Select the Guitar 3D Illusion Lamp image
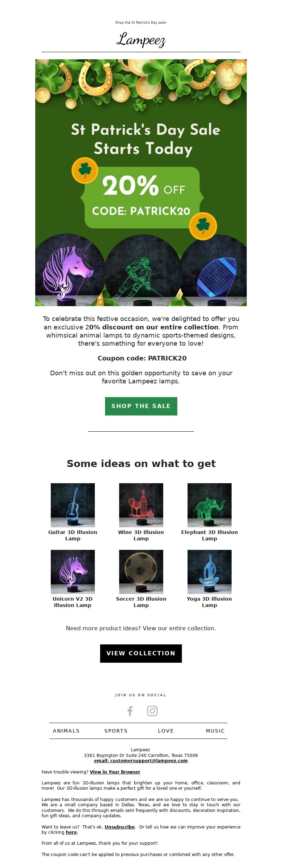This screenshot has width=282, height=868. coord(73,505)
